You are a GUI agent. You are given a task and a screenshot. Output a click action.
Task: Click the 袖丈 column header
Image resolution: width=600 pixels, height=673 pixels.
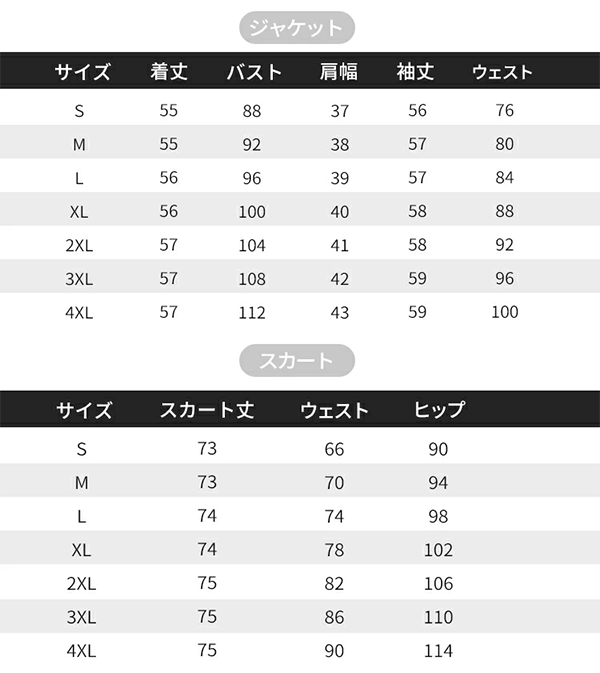click(417, 72)
